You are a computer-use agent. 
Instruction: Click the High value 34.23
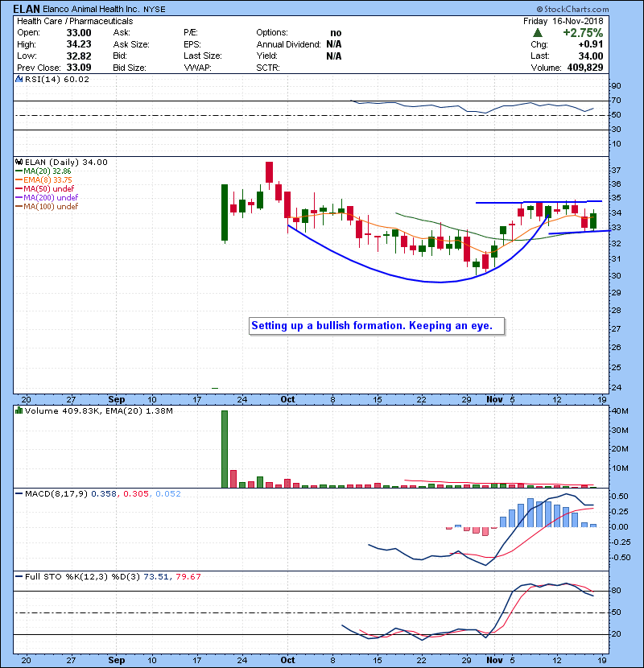click(x=79, y=44)
